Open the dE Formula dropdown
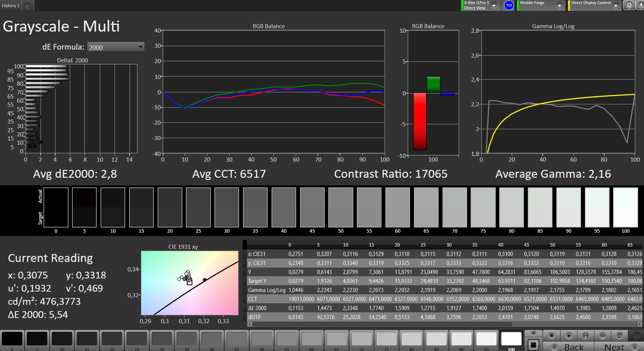644x351 pixels. (116, 47)
